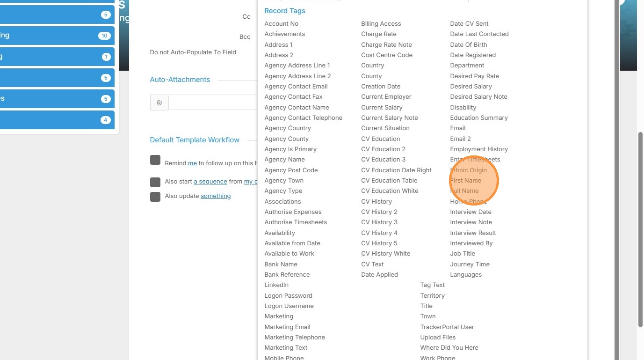This screenshot has height=360, width=644.
Task: Click the sidebar item with badge 10
Action: [x=57, y=36]
